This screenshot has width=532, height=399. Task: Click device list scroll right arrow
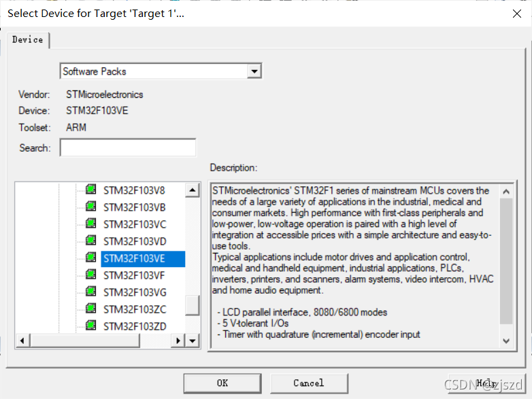[178, 341]
